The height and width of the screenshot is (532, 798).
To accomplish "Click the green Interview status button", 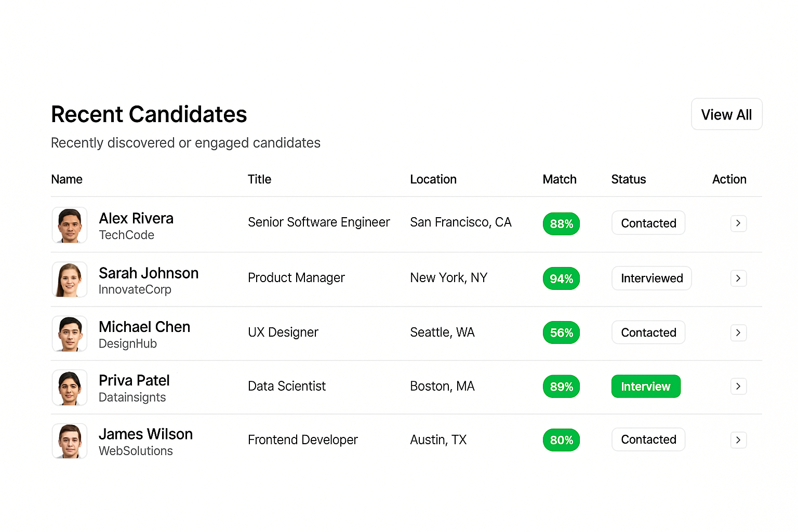I will pyautogui.click(x=646, y=386).
